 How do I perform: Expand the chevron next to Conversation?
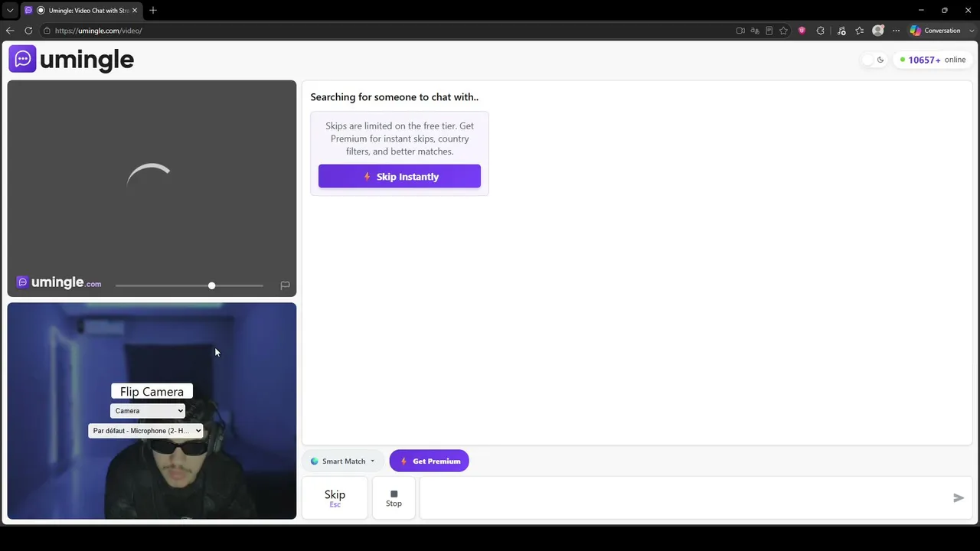[x=972, y=31]
